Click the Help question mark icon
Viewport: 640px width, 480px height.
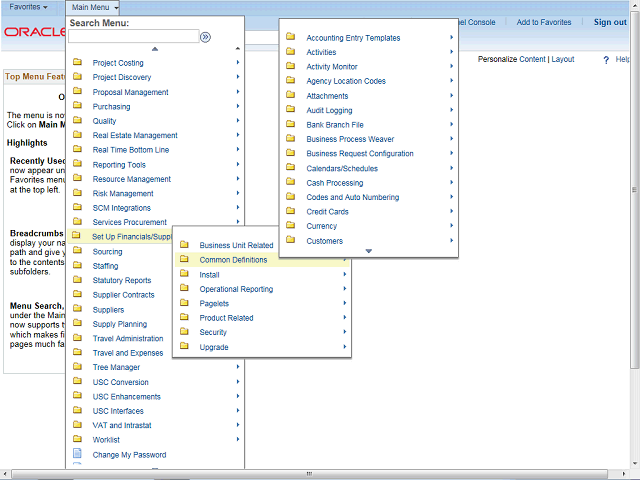coord(606,60)
